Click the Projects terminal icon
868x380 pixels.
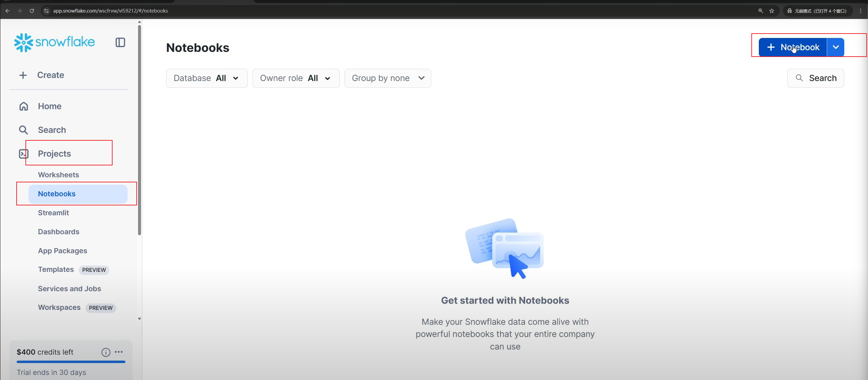tap(23, 154)
